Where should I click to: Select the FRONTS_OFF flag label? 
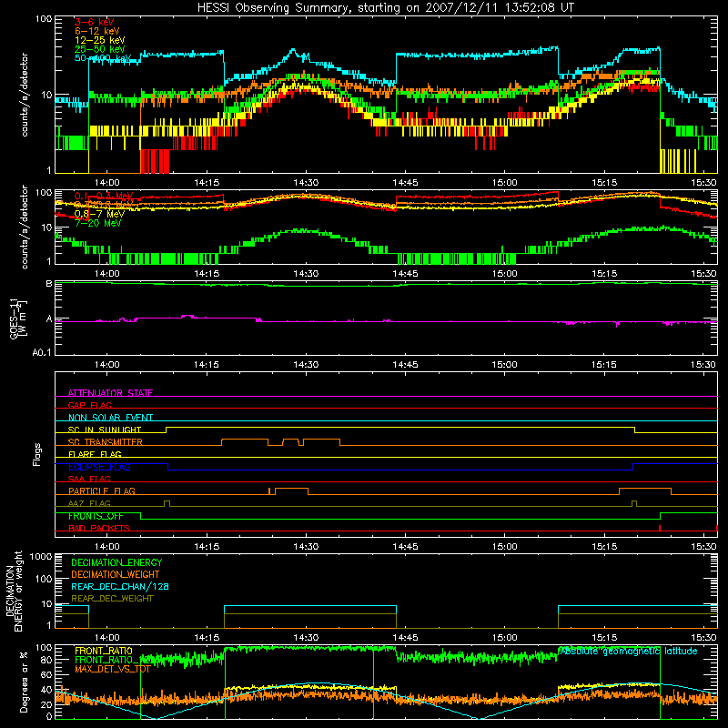[96, 516]
